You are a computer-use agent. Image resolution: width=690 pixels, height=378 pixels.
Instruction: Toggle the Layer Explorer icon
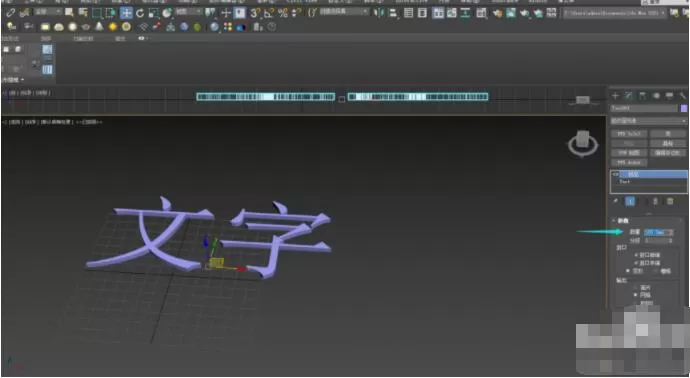422,13
